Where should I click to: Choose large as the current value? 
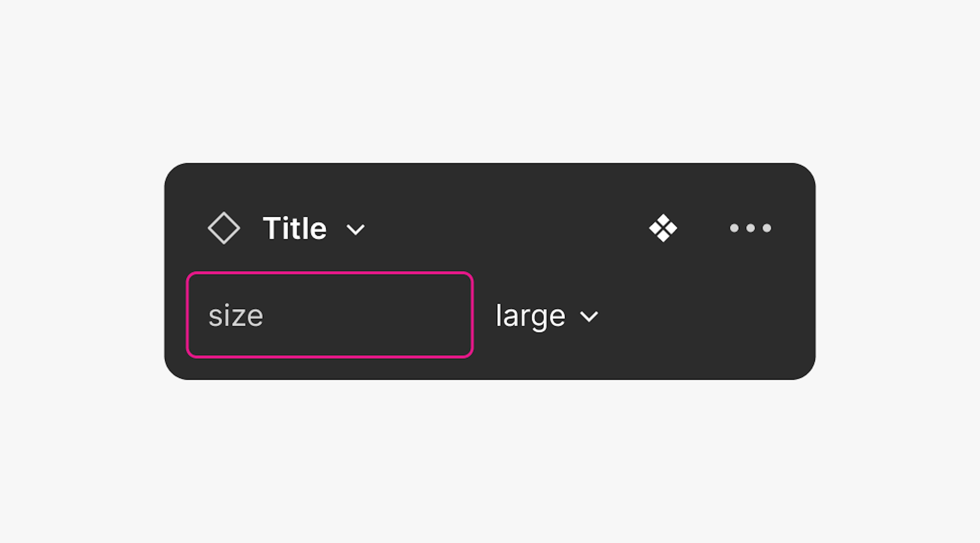(530, 315)
